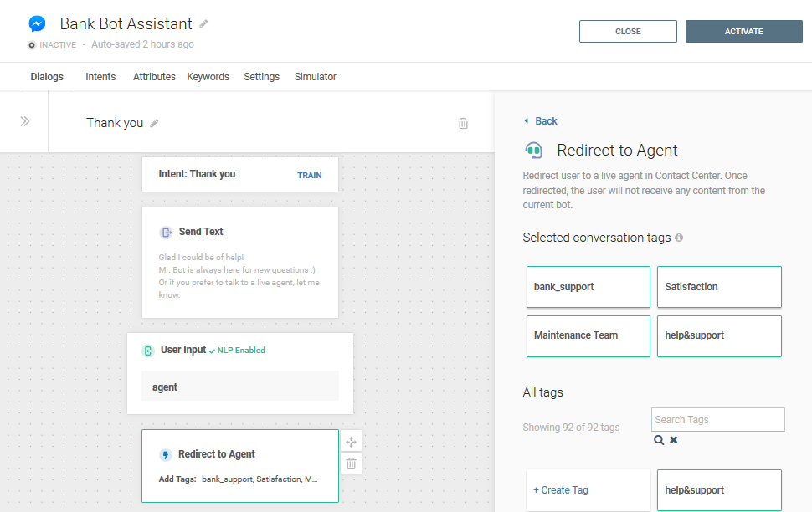Delete the Thank you dialog with trash icon
Screen dimensions: 812x512
[463, 123]
